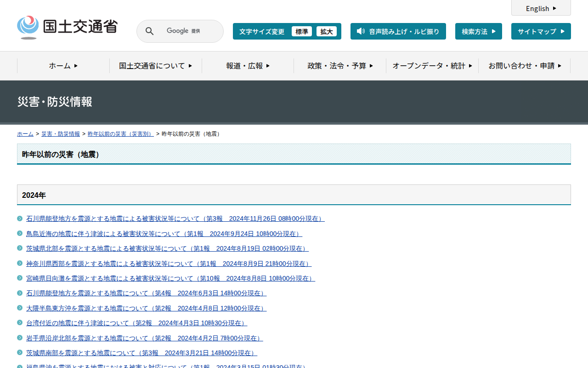This screenshot has height=368, width=588.
Task: Open 宮崎県日向灘 第10報 report link
Action: point(170,278)
